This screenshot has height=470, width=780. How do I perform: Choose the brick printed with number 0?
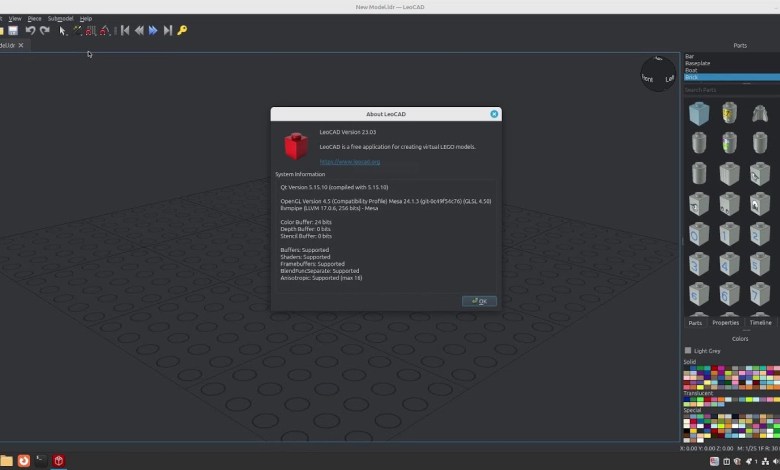[699, 234]
